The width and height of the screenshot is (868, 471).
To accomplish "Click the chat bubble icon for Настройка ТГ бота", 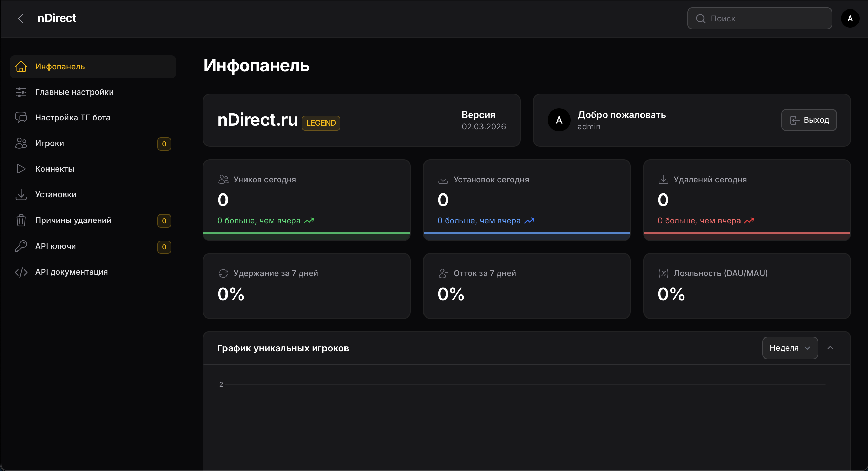I will 21,118.
